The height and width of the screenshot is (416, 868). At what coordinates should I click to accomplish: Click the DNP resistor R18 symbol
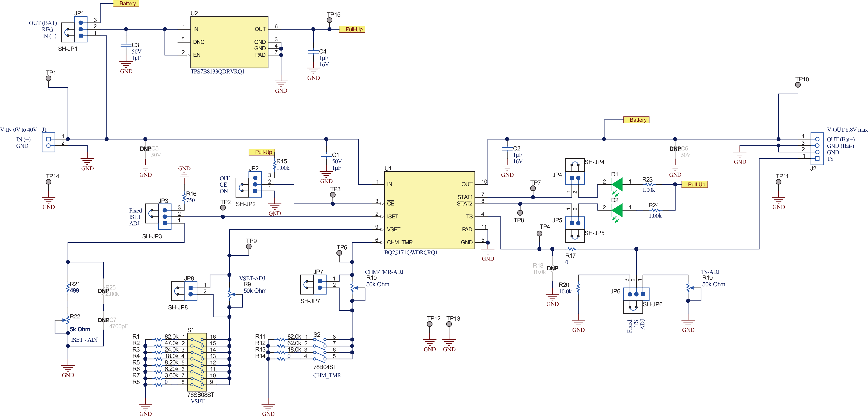(552, 269)
